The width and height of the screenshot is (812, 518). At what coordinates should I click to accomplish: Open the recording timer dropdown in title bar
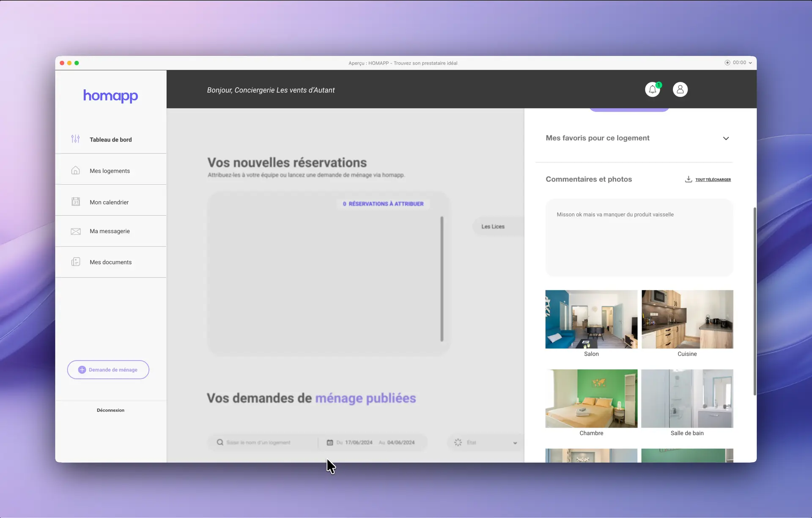pos(750,63)
